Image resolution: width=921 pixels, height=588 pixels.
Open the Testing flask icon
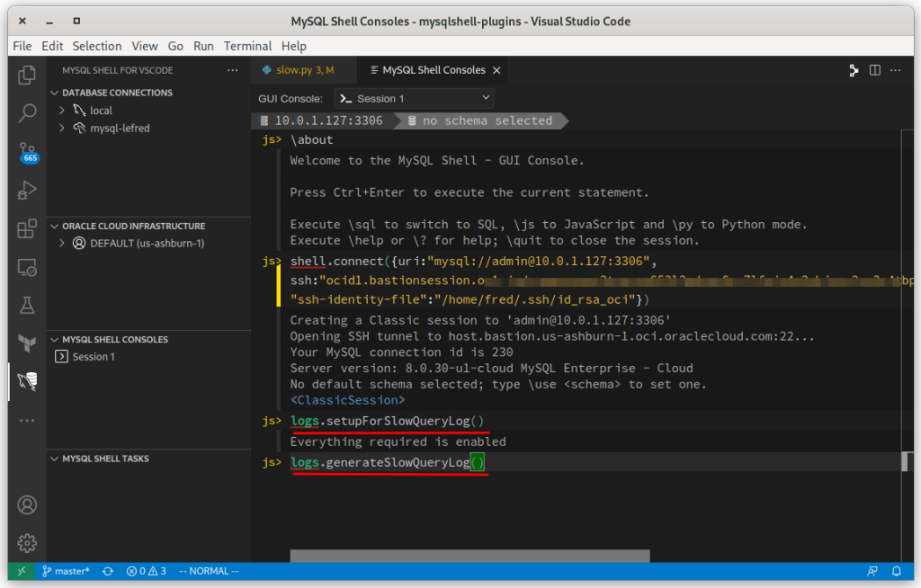click(x=27, y=306)
